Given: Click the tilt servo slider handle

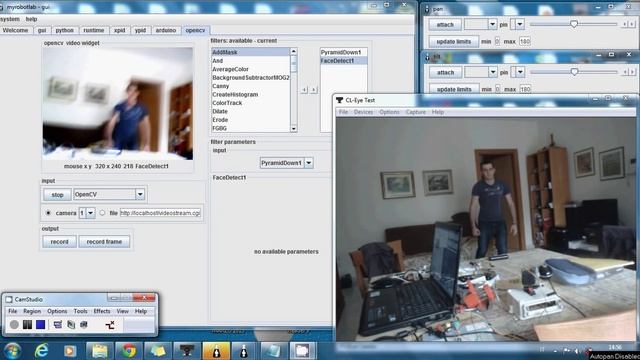Looking at the screenshot, I should (574, 72).
